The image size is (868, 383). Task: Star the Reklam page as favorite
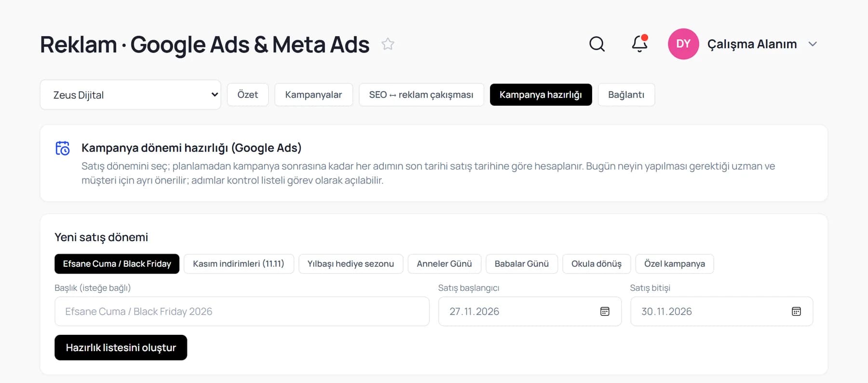coord(388,44)
